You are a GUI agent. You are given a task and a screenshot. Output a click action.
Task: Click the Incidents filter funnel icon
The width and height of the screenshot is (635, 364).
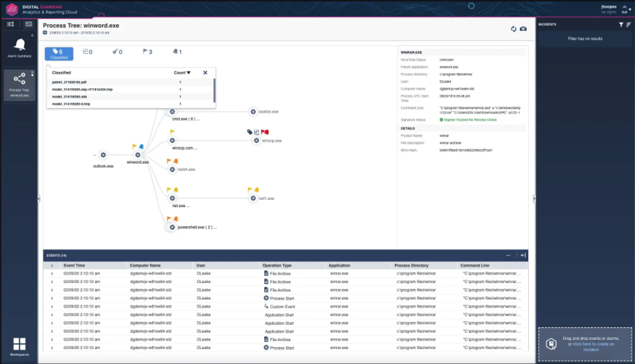(x=621, y=25)
